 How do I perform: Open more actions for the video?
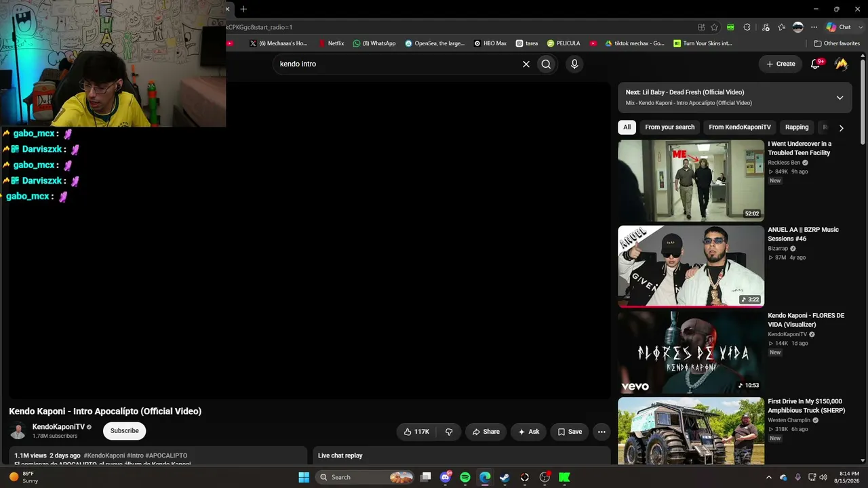click(601, 432)
